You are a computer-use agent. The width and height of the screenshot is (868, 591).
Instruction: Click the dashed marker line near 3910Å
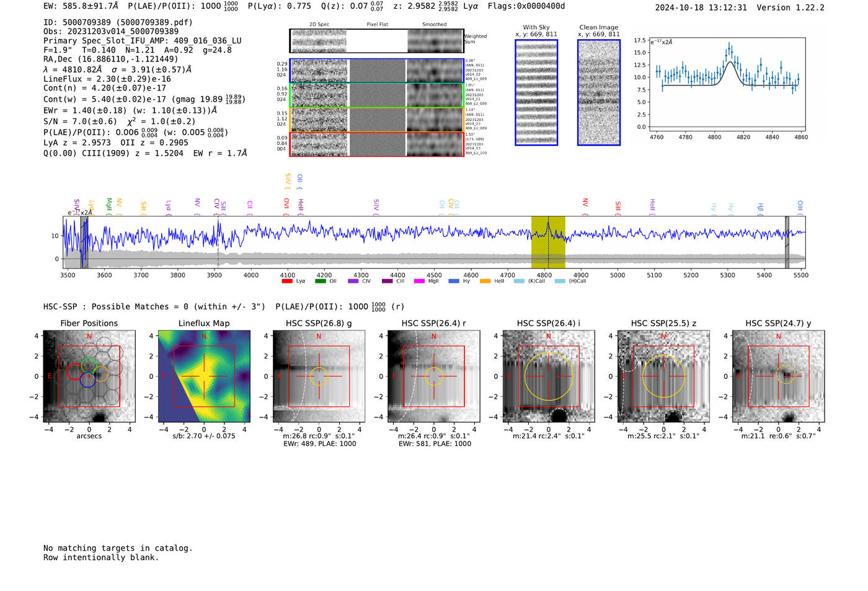click(218, 242)
